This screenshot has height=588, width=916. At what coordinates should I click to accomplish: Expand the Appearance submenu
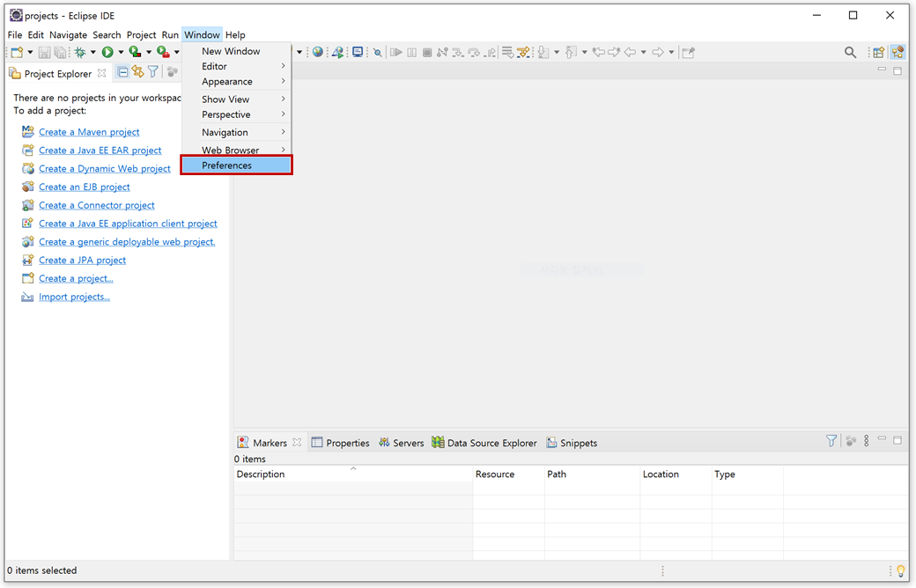(236, 82)
